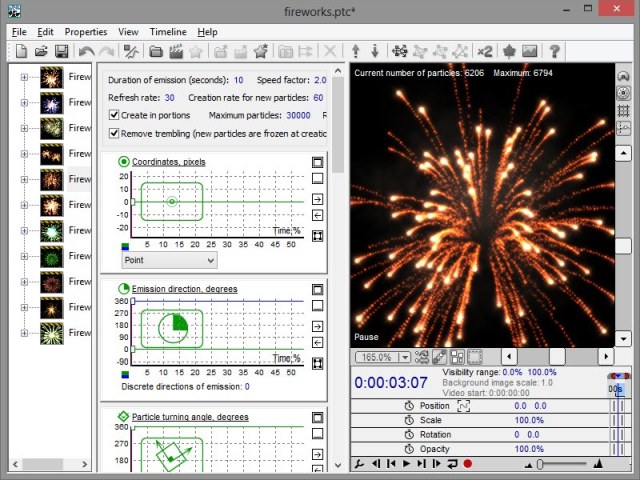
Task: Open the Timeline menu
Action: [168, 32]
